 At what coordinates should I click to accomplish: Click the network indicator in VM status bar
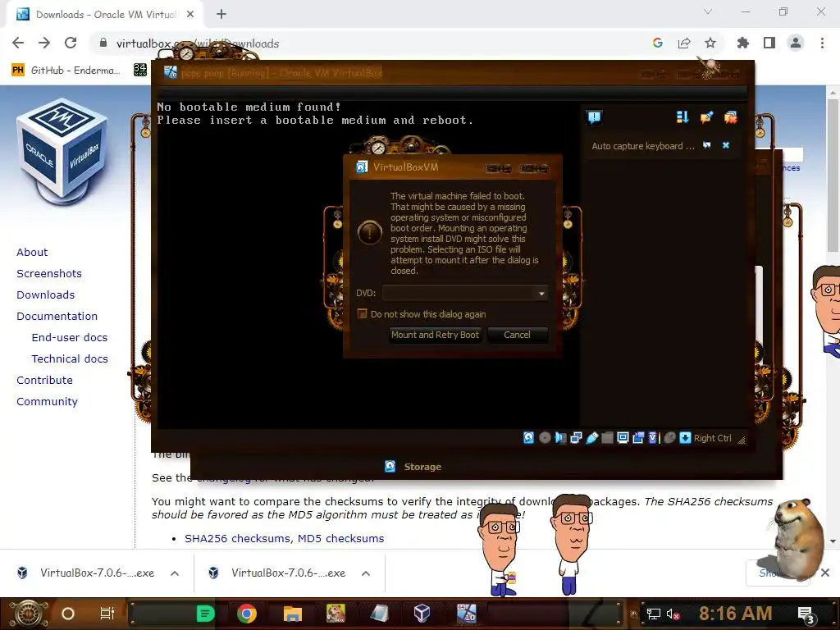(x=576, y=438)
